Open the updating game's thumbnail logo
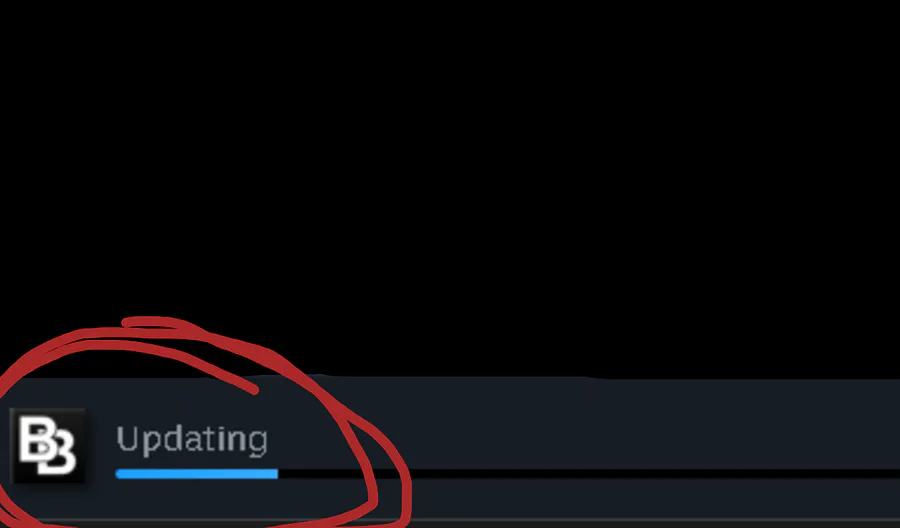This screenshot has height=528, width=900. click(x=48, y=446)
